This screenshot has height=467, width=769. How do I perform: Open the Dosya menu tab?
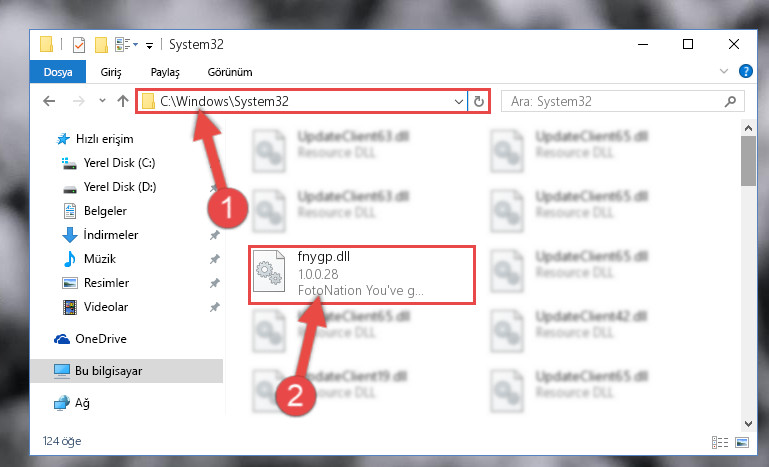click(x=58, y=72)
